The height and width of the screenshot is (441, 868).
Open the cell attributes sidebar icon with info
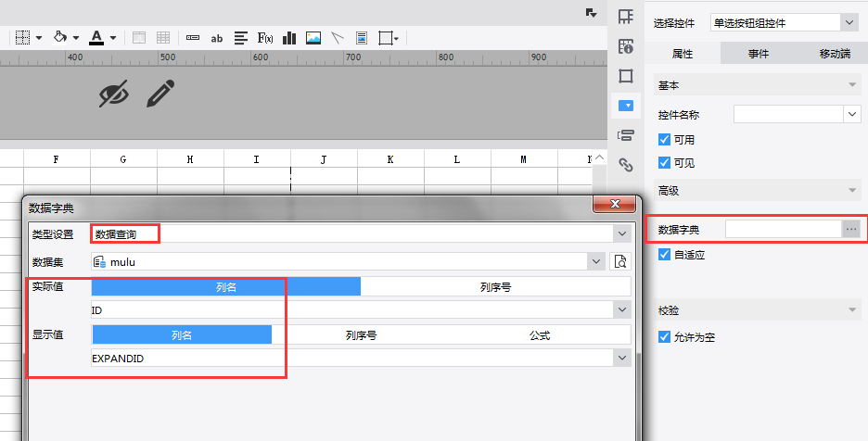point(626,46)
